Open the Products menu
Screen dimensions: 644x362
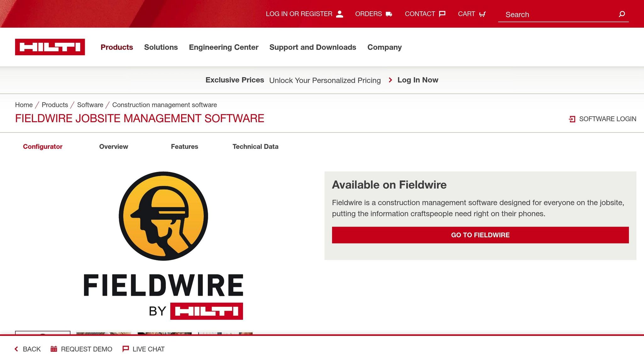(117, 47)
